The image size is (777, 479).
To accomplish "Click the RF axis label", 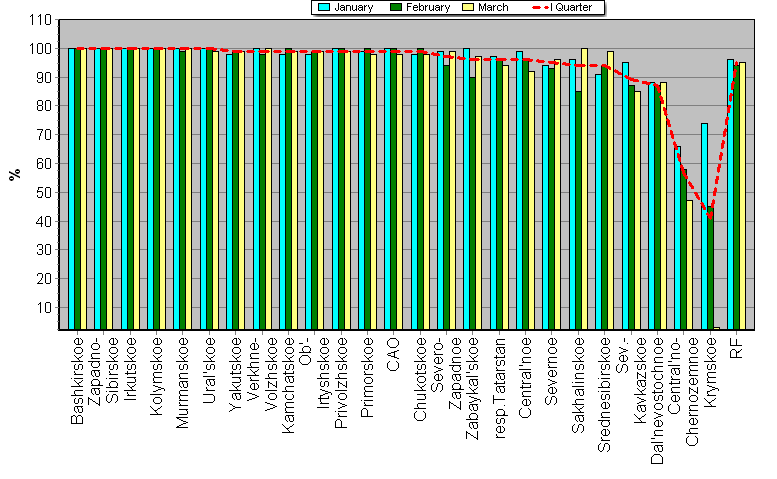I will 737,348.
